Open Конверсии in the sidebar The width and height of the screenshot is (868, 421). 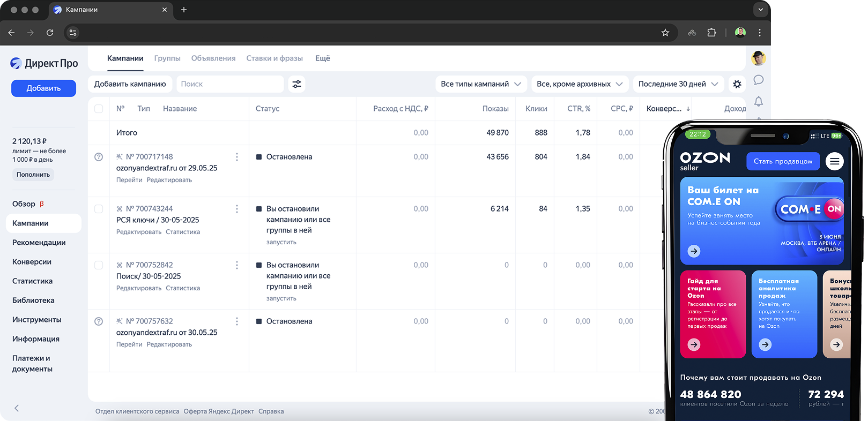pyautogui.click(x=32, y=262)
